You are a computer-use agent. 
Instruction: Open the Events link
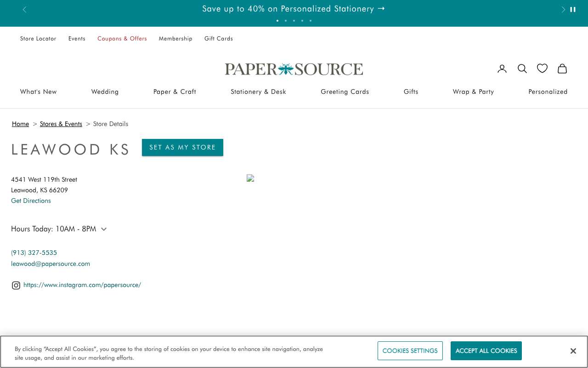[77, 39]
